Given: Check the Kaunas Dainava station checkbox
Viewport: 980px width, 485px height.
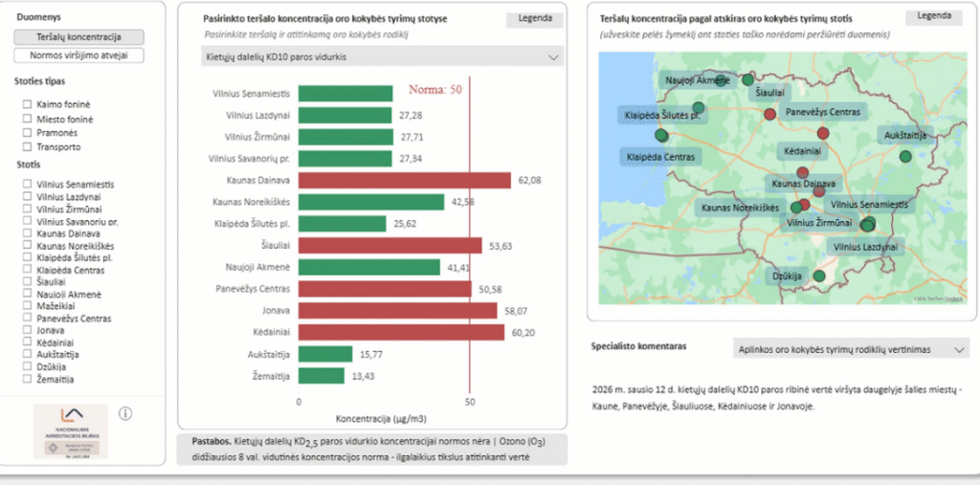Looking at the screenshot, I should point(27,233).
